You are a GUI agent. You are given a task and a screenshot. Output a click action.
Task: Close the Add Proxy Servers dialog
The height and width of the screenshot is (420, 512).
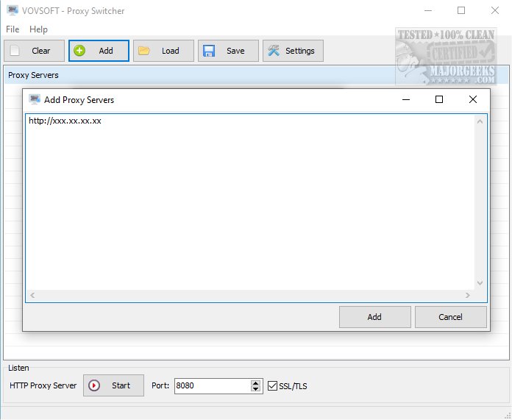(473, 99)
